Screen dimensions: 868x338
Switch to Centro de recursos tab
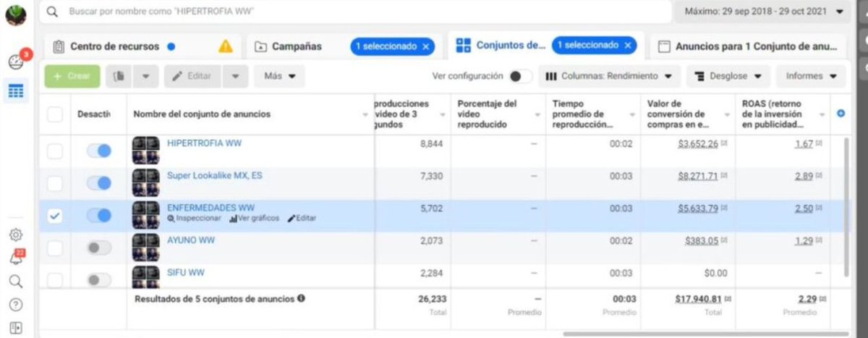point(141,46)
